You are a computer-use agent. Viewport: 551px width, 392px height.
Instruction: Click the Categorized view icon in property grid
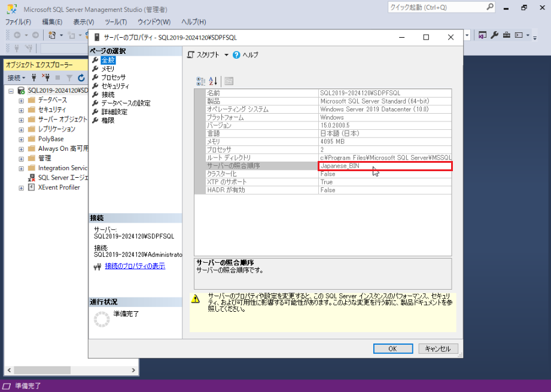pyautogui.click(x=201, y=81)
